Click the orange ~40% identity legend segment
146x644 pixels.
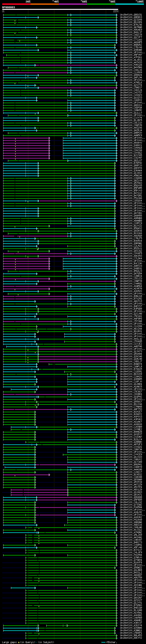pos(45,4)
